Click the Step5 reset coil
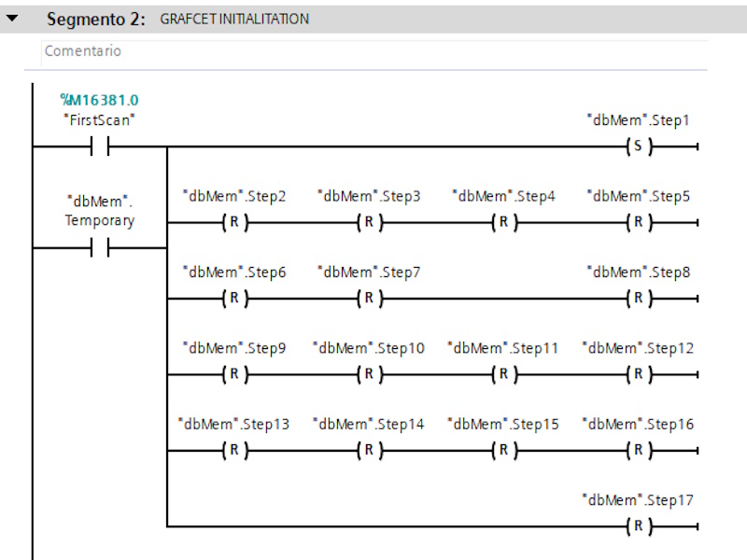This screenshot has height=560, width=747. [638, 223]
